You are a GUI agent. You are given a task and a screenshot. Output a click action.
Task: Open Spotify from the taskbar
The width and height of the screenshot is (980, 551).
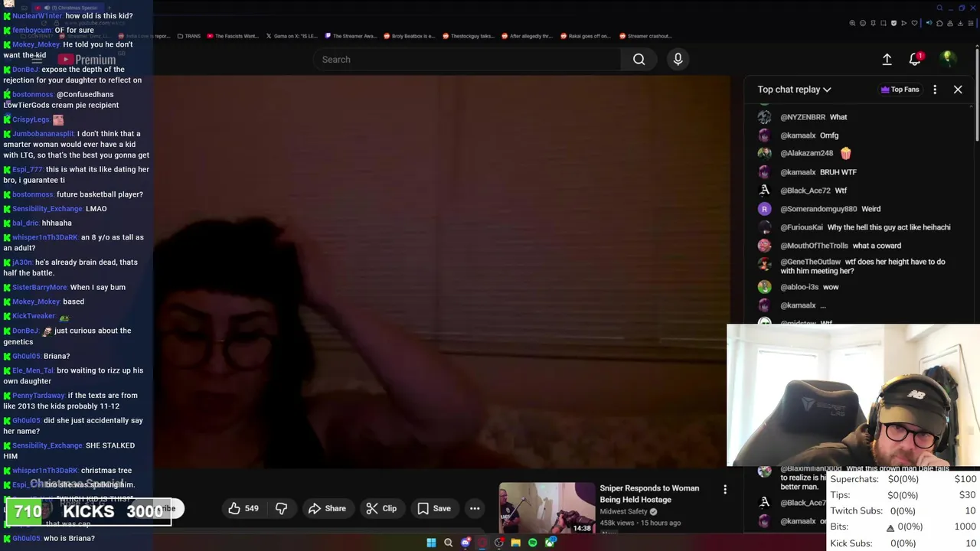(x=533, y=543)
